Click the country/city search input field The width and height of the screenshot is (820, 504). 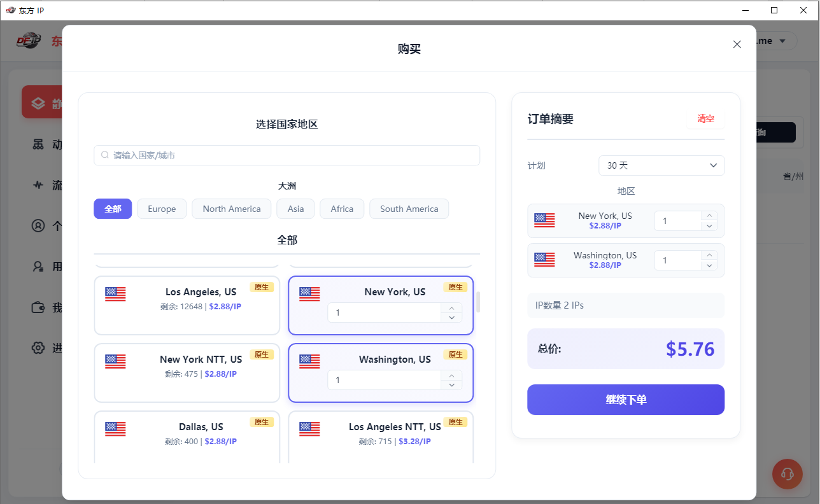pos(287,155)
